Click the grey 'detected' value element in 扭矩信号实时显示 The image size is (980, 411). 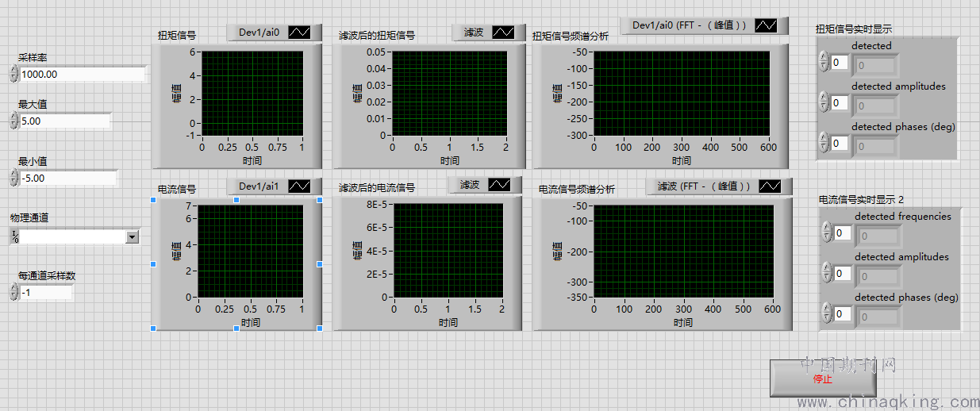click(876, 64)
